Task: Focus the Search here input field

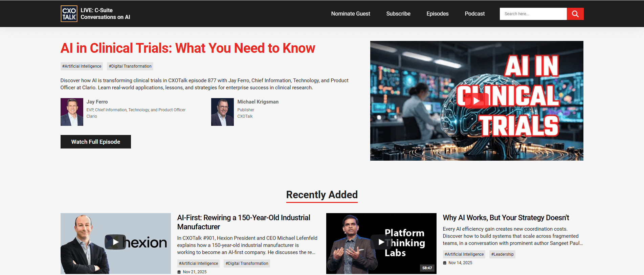Action: (533, 14)
